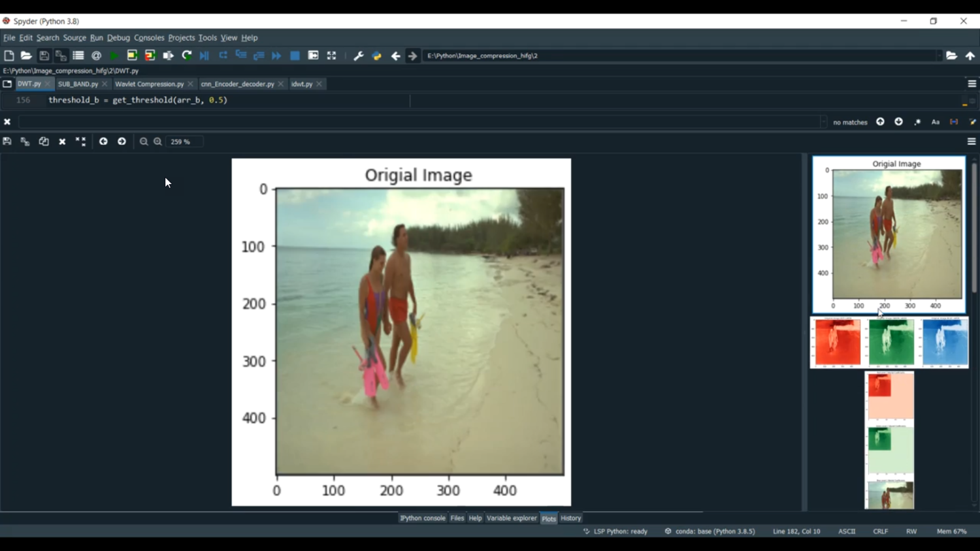Open Spyder Preferences via the wrench icon
This screenshot has width=980, height=551.
tap(358, 55)
